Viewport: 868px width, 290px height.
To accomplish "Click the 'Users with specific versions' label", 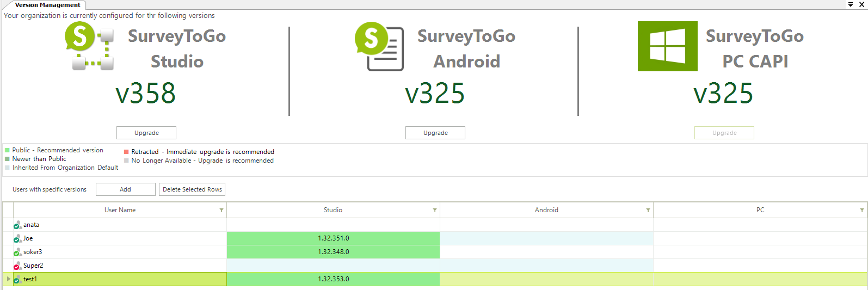I will pos(50,189).
